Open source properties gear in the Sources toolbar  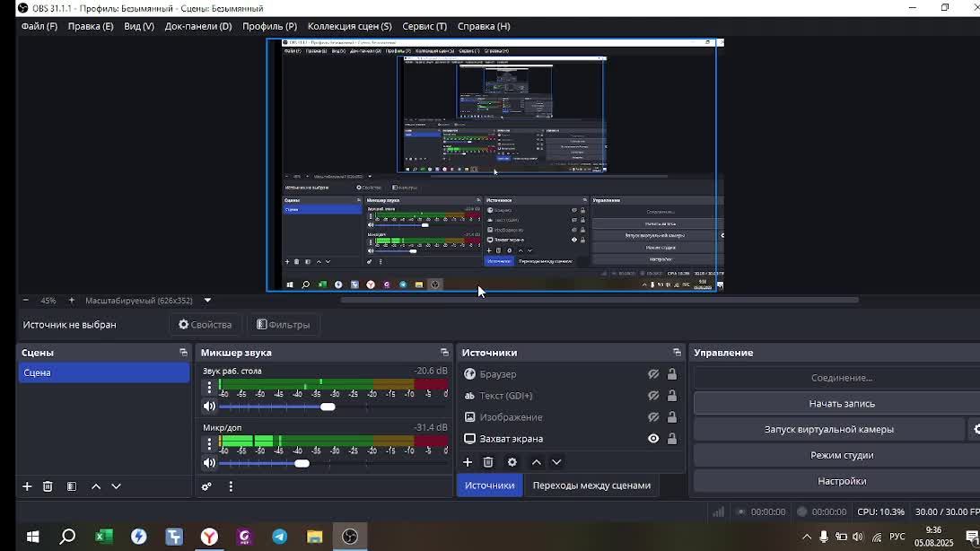point(512,462)
